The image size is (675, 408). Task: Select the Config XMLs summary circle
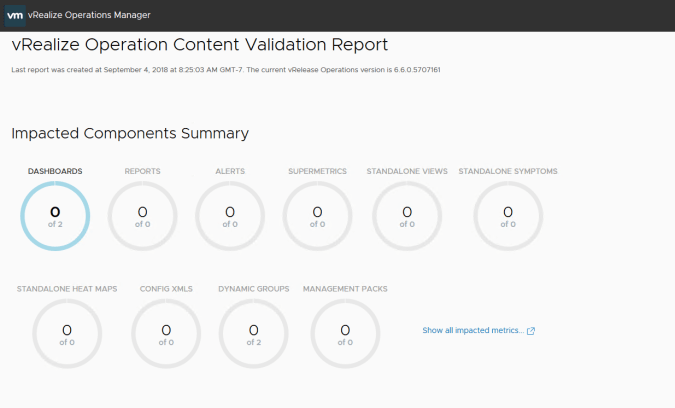[x=166, y=334]
